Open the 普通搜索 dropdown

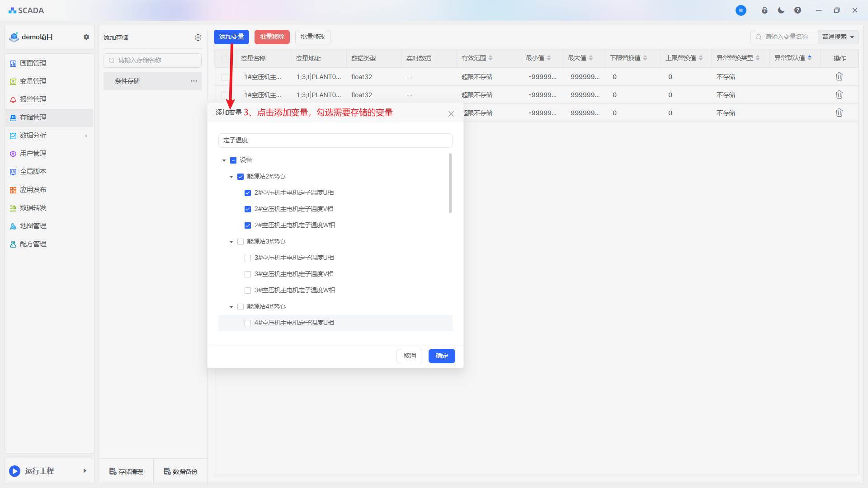pyautogui.click(x=838, y=37)
